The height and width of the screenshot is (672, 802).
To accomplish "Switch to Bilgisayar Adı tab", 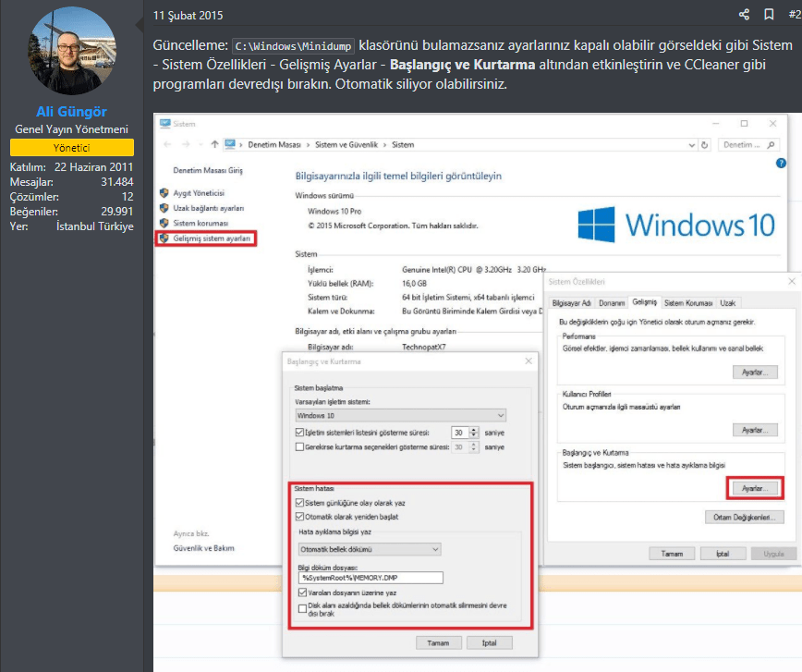I will coord(571,303).
